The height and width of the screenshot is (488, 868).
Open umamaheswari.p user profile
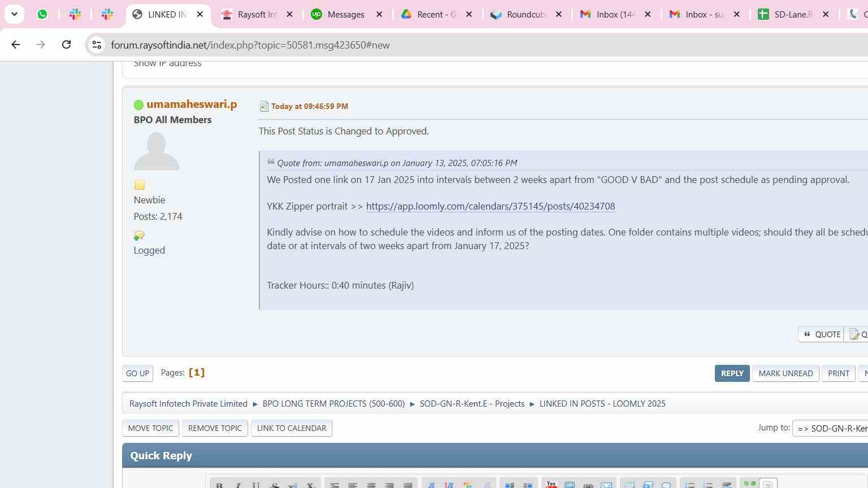pyautogui.click(x=192, y=104)
